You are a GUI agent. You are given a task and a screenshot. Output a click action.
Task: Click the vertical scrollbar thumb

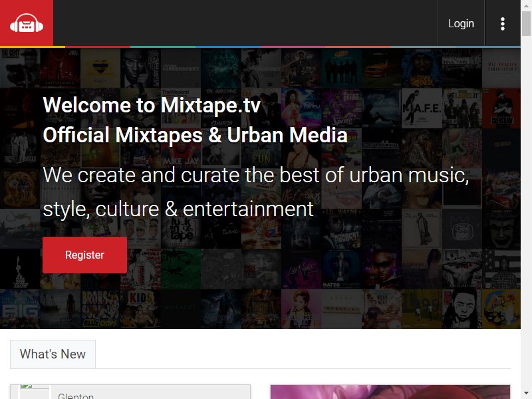point(526,23)
